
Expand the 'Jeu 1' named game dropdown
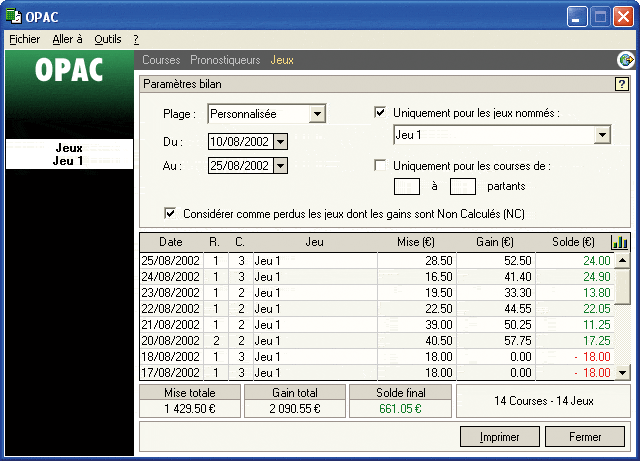[602, 135]
